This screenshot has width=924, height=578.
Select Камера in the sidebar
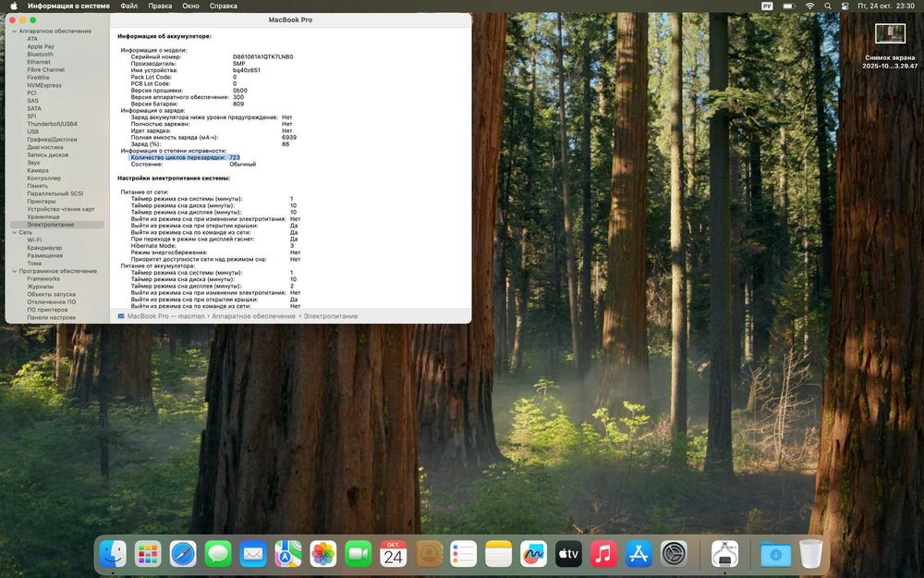[38, 170]
